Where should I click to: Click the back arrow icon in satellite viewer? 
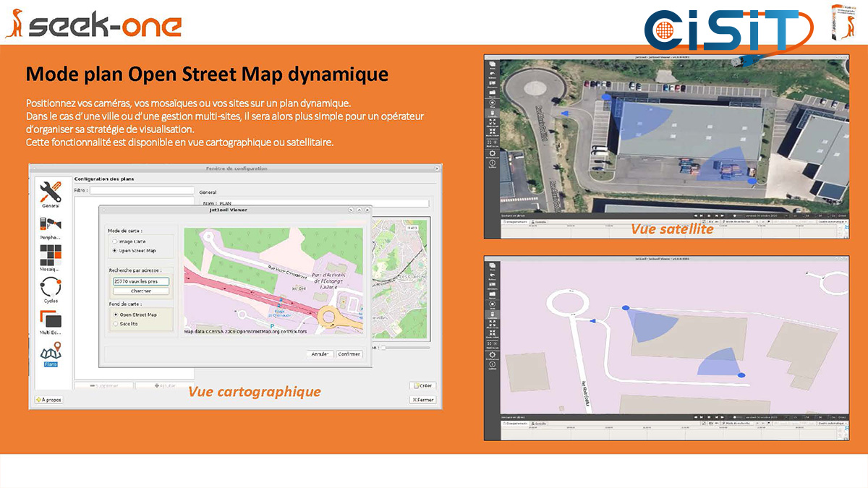click(492, 74)
